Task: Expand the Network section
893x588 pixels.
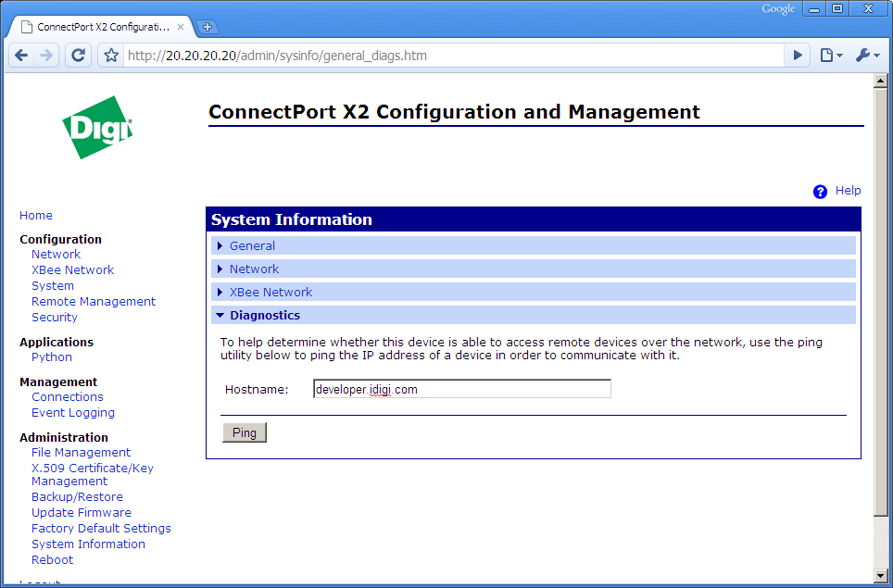Action: tap(254, 269)
